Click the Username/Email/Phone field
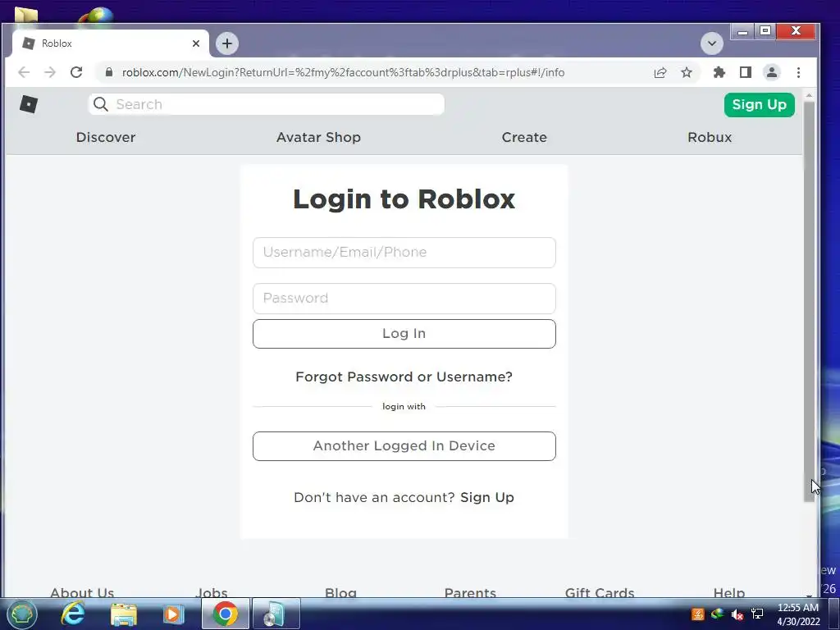Image resolution: width=840 pixels, height=630 pixels. pos(404,253)
